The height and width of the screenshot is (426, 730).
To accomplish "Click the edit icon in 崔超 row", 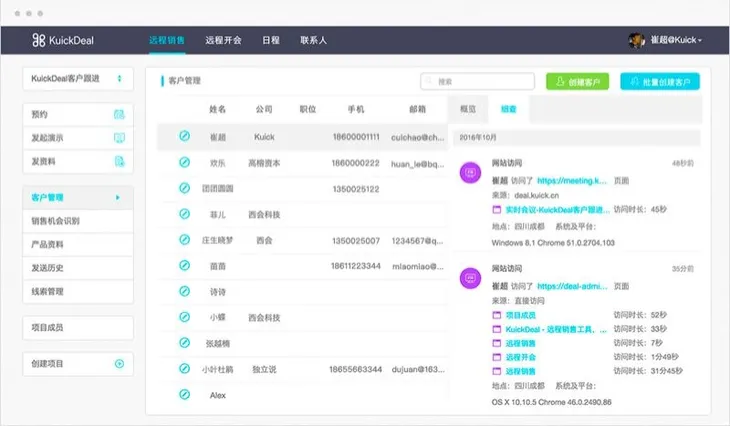I will pyautogui.click(x=184, y=136).
